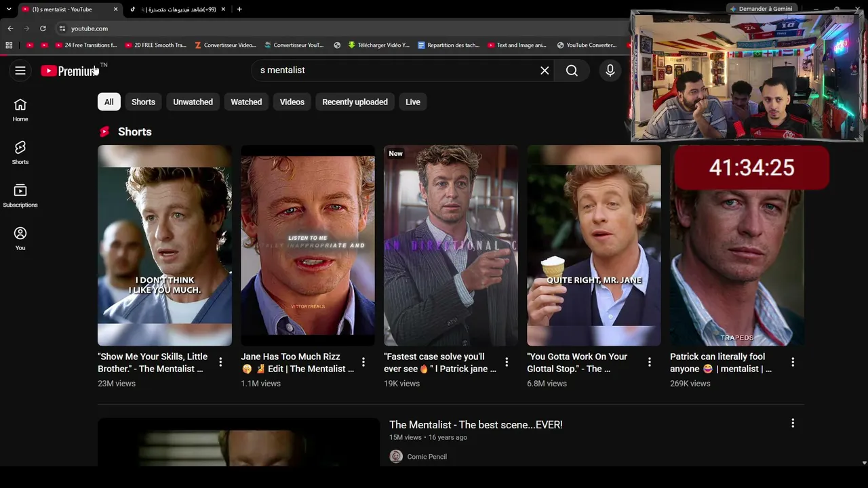Open Subscriptions in the sidebar
This screenshot has height=488, width=868.
point(20,196)
